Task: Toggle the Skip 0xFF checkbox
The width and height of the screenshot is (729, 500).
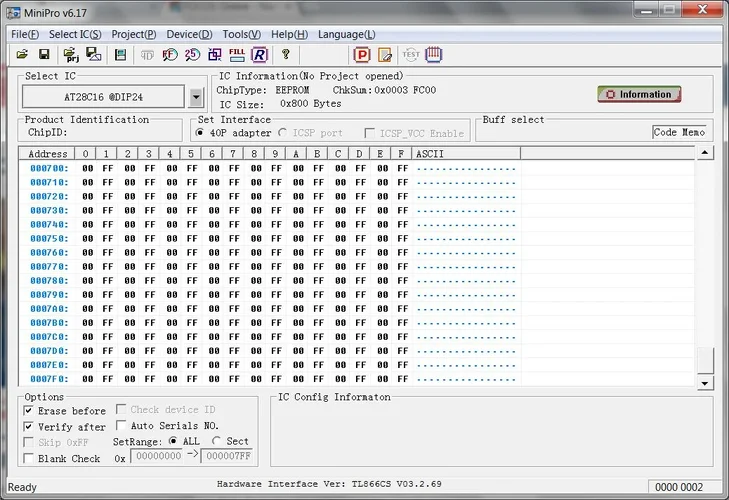Action: pos(28,442)
